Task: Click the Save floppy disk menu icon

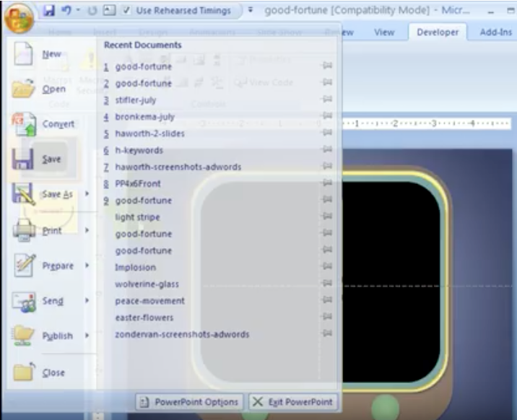Action: pyautogui.click(x=23, y=159)
